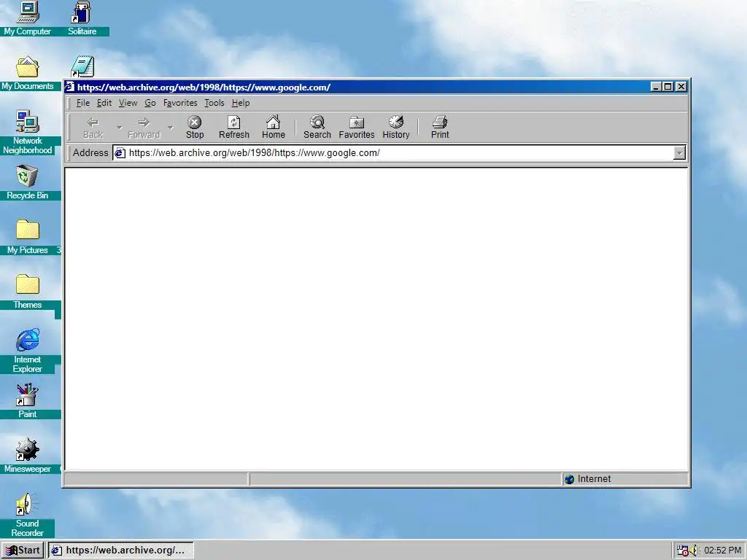747x560 pixels.
Task: Select notepad shortcut icon behind browser window
Action: pos(83,66)
